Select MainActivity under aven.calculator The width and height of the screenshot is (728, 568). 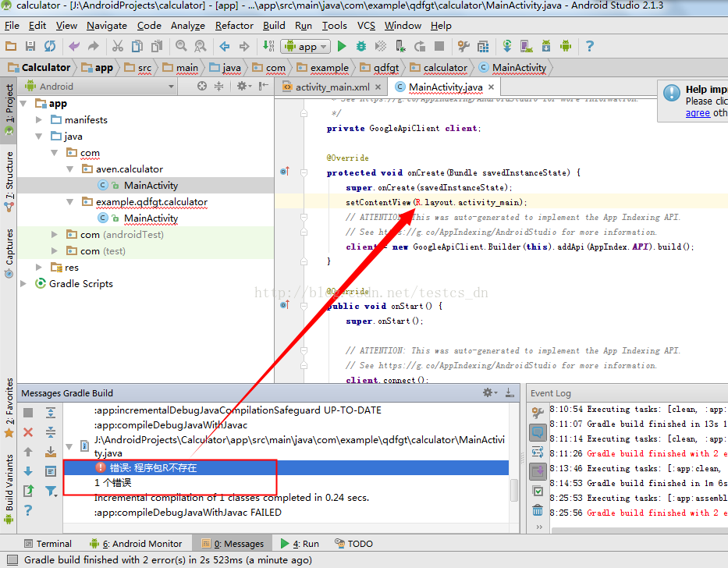tap(151, 186)
